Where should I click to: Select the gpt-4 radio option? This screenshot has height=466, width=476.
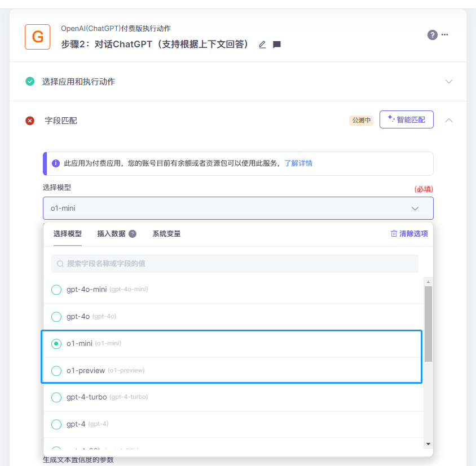56,424
